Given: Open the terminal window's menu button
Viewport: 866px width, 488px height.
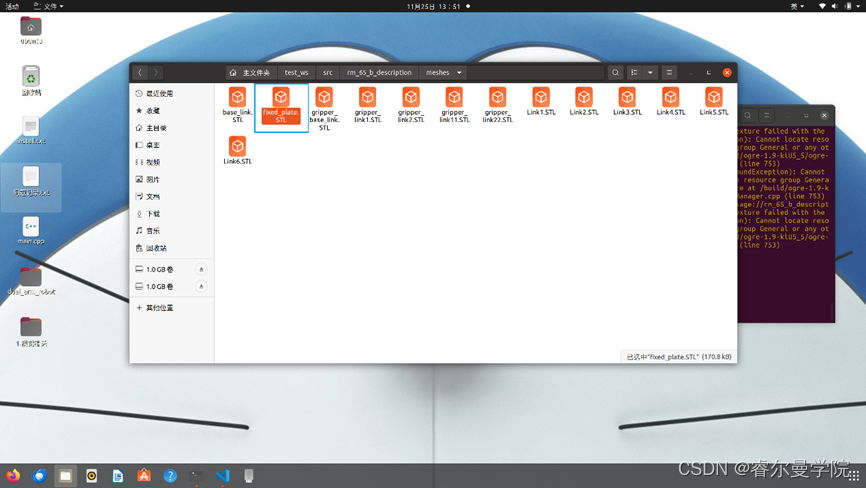Looking at the screenshot, I should pos(766,115).
